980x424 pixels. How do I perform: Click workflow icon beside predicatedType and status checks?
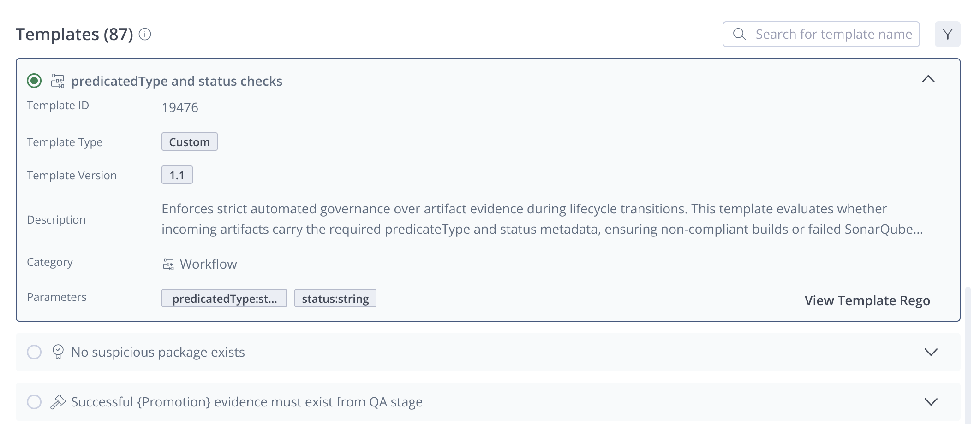coord(58,81)
